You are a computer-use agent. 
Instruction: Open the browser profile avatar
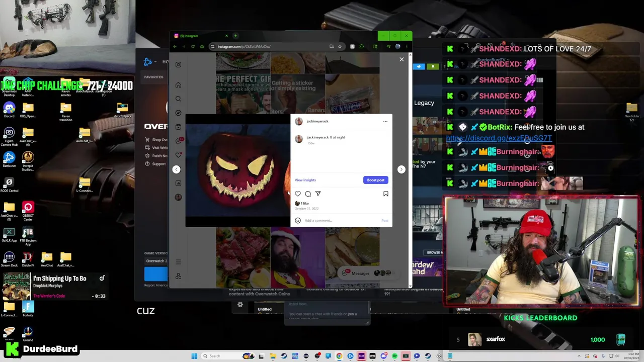[397, 46]
